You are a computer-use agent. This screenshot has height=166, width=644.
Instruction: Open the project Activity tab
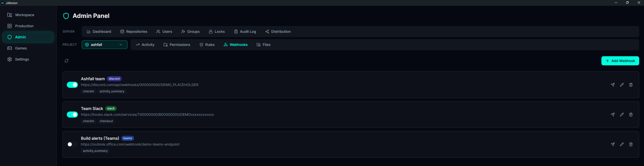145,45
